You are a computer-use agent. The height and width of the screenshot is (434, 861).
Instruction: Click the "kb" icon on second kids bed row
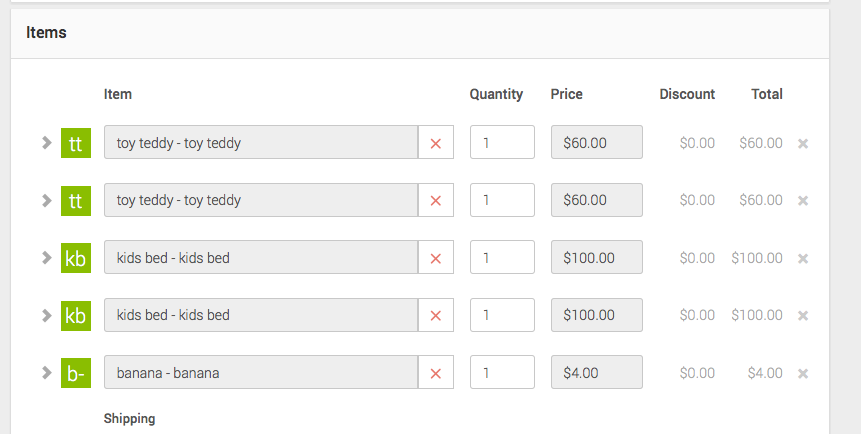(x=76, y=315)
